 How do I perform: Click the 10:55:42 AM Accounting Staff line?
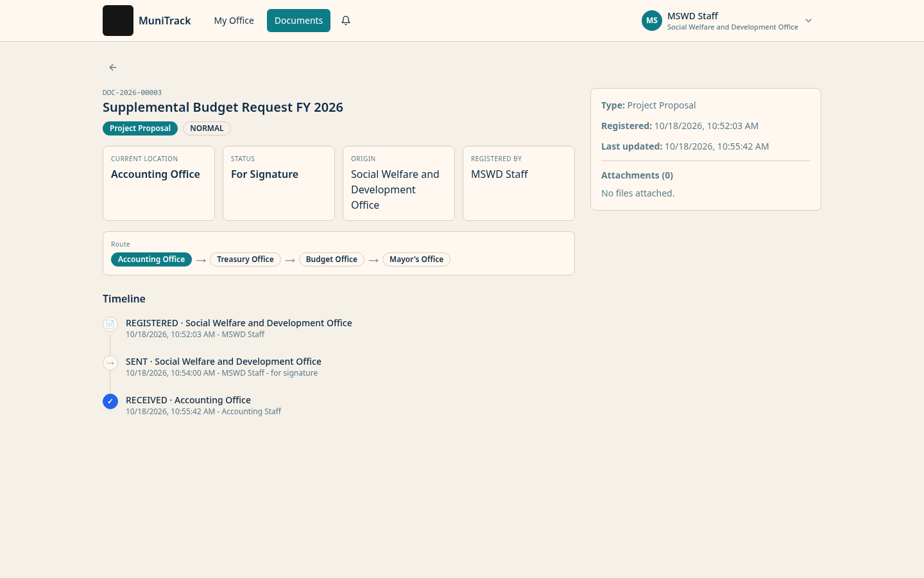(x=203, y=412)
